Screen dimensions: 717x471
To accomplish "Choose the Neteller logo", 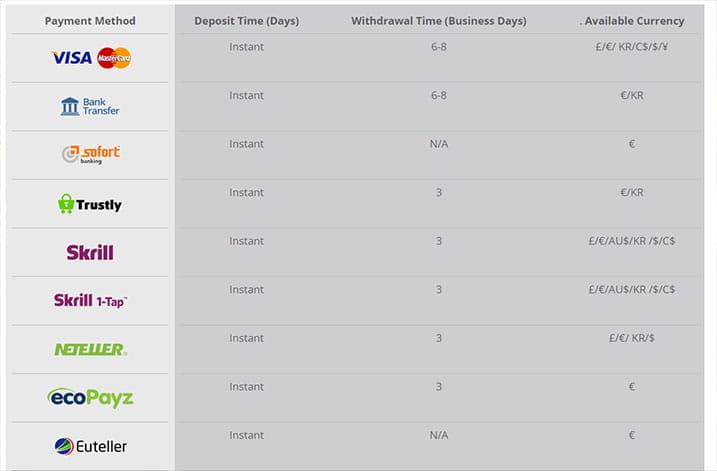I will tap(91, 349).
